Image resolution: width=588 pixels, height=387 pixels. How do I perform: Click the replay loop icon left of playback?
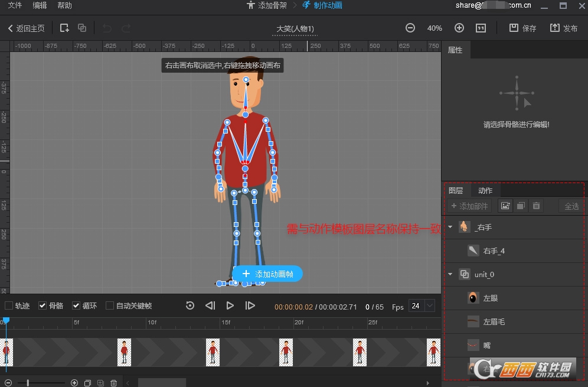(190, 305)
